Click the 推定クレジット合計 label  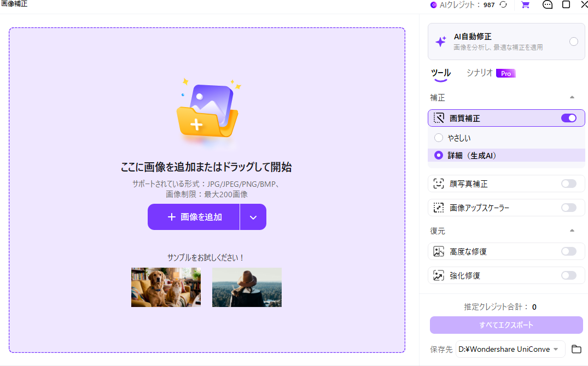tap(496, 307)
